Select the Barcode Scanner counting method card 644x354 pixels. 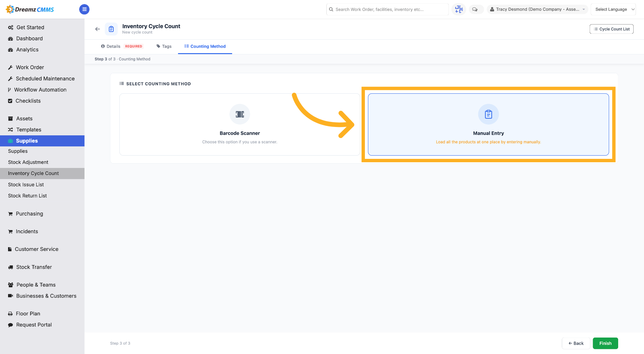coord(240,124)
